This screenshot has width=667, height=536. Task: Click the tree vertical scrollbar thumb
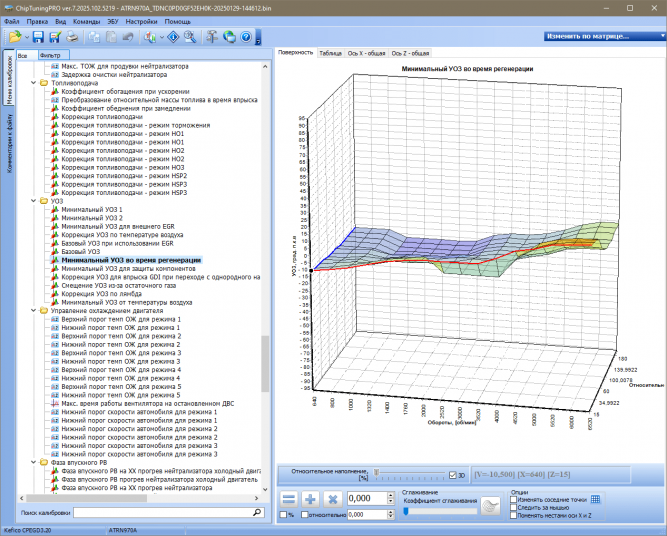tap(265, 364)
